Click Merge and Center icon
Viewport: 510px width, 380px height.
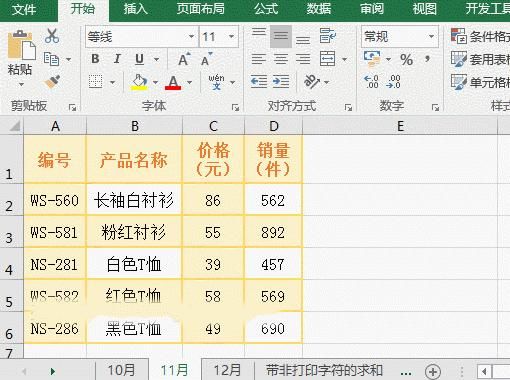(x=327, y=59)
